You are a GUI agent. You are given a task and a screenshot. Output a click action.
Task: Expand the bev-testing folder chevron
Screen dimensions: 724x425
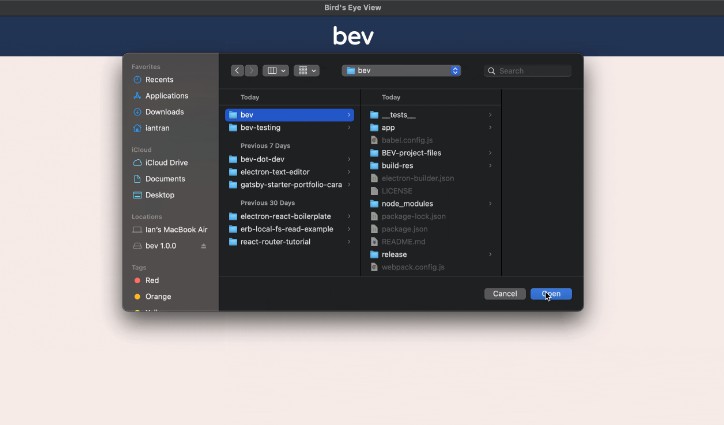point(349,128)
